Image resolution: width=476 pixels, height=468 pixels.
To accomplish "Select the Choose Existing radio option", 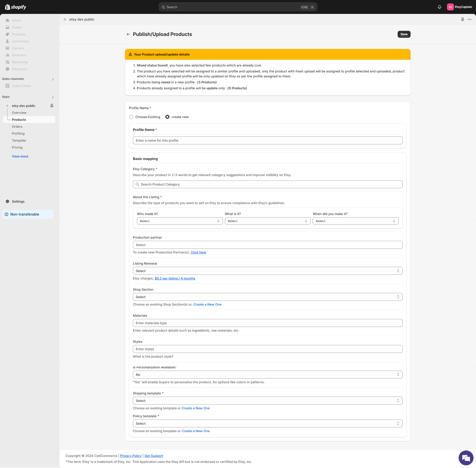I will [131, 117].
